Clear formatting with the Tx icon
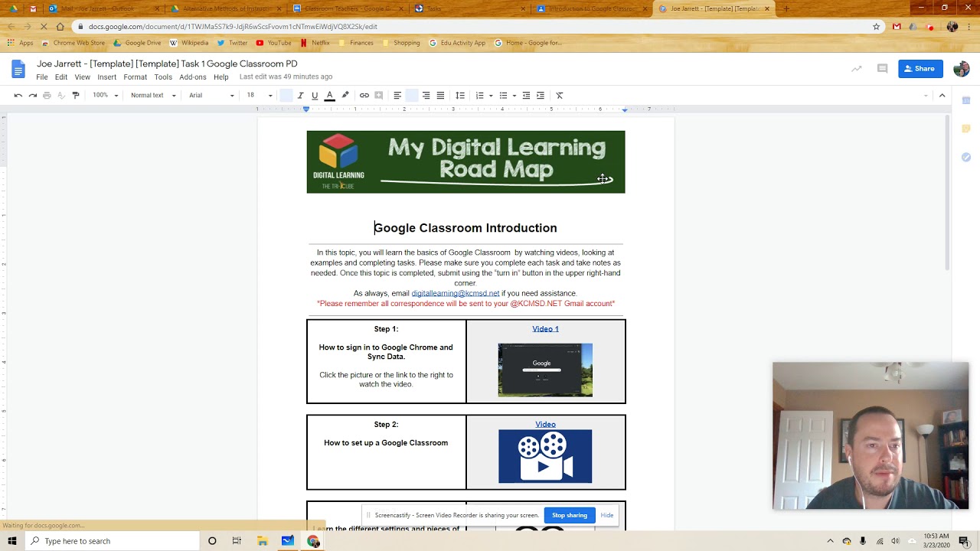 coord(560,95)
